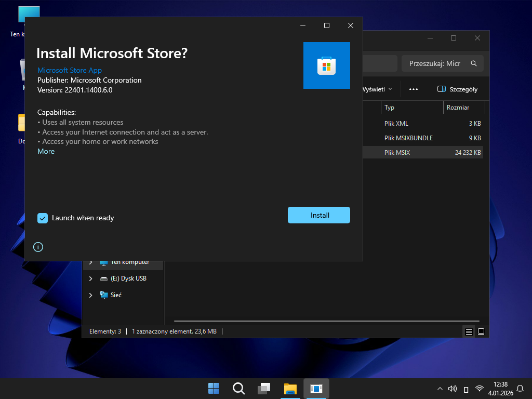Open Windows Start menu
The height and width of the screenshot is (399, 532).
tap(214, 388)
